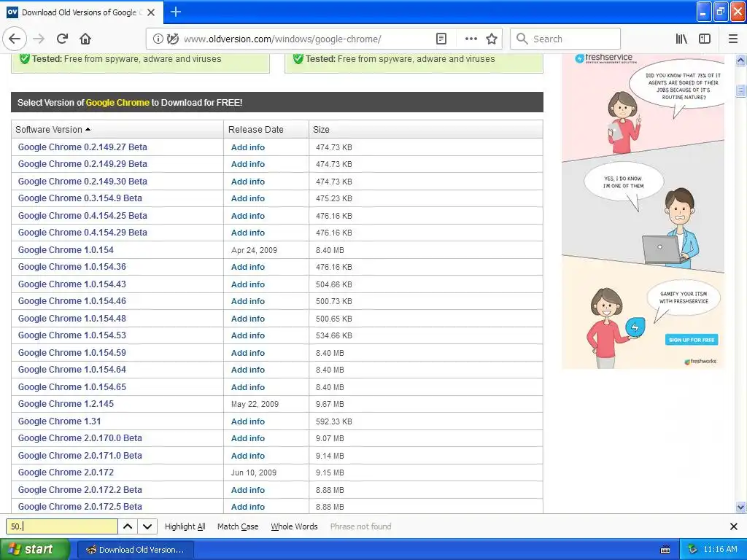Select the Download Old Versions browser tab
Screen dimensions: 747x560
pos(82,12)
